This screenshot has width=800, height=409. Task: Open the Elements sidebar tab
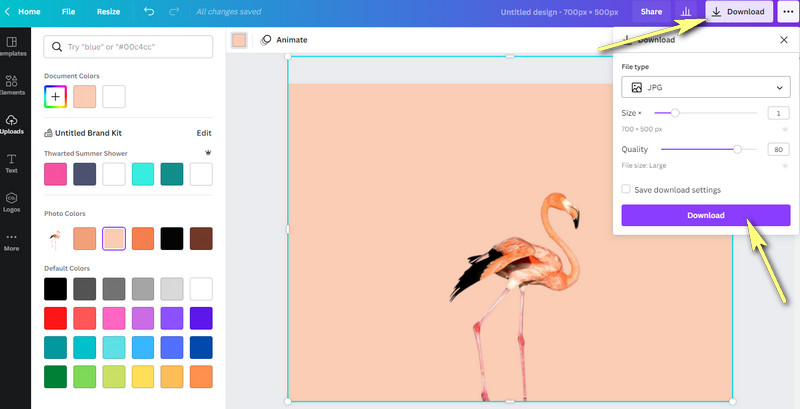(12, 85)
